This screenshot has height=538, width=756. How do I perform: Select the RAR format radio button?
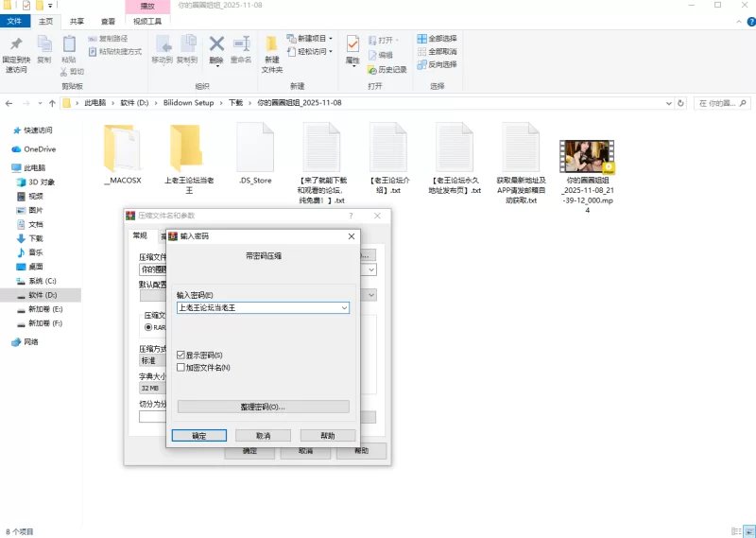[x=147, y=326]
